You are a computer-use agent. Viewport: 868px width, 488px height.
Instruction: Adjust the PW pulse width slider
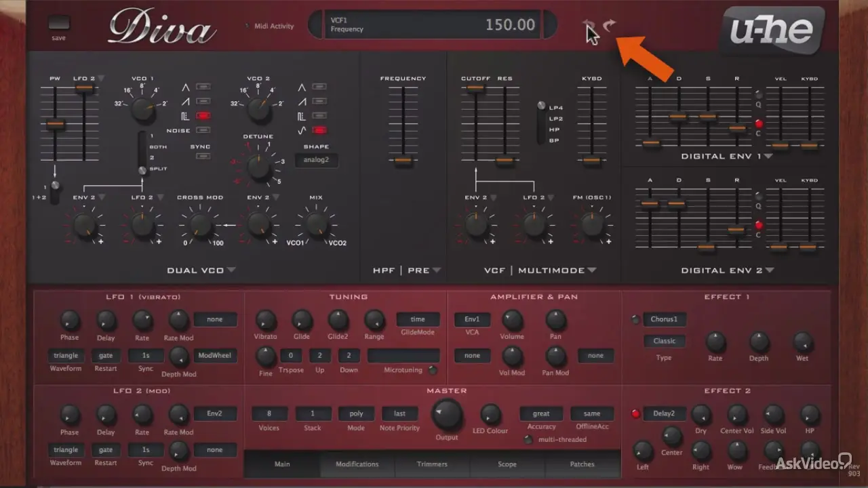(x=56, y=124)
